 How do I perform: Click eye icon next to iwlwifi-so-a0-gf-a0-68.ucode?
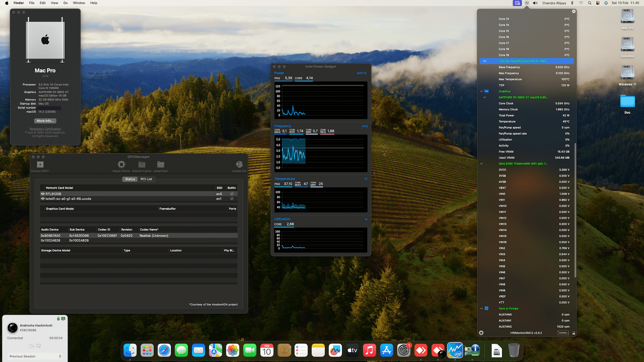pyautogui.click(x=43, y=199)
